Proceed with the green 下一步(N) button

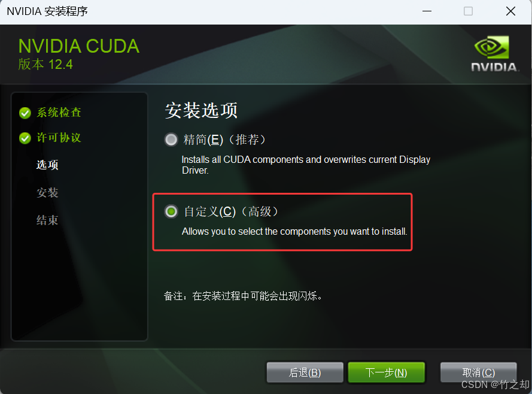click(386, 372)
